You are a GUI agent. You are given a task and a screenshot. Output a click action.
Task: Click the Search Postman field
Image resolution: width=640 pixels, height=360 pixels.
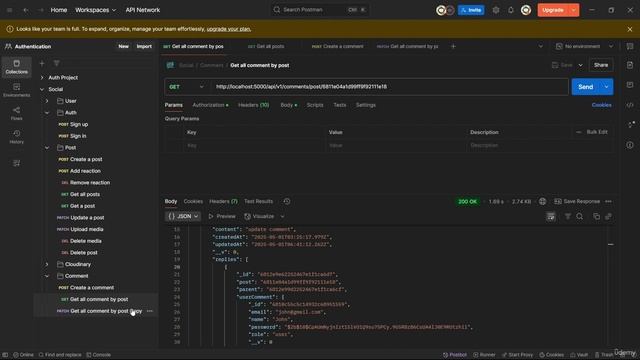[320, 9]
